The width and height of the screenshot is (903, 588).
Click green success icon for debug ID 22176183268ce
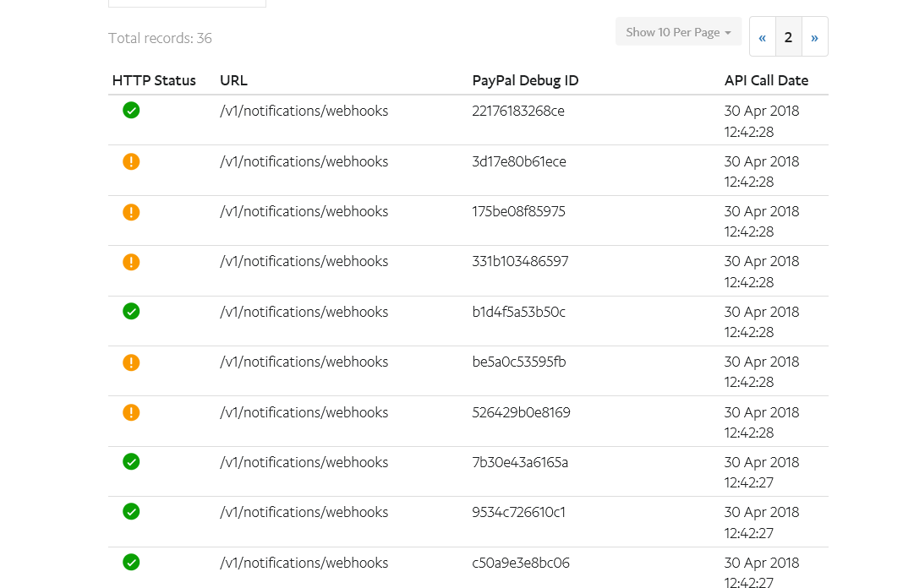tap(131, 110)
